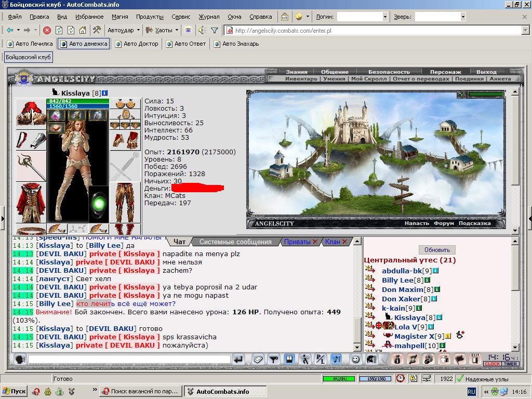The image size is (532, 399).
Task: Toggle TIMER mode on the timer widget
Action: click(510, 364)
